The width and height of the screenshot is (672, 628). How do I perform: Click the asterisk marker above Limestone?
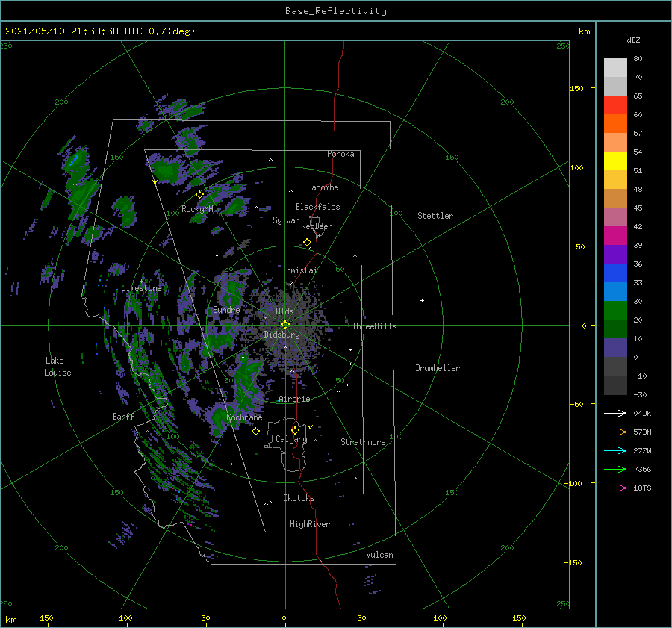(141, 282)
